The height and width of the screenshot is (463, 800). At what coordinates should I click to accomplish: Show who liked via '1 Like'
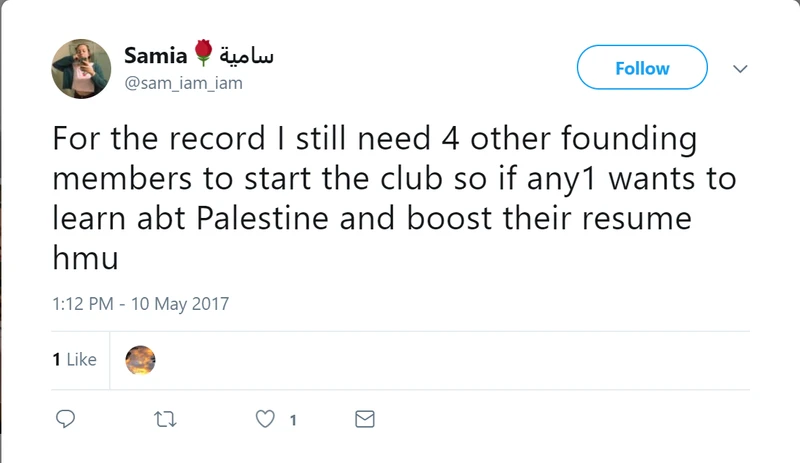[74, 359]
